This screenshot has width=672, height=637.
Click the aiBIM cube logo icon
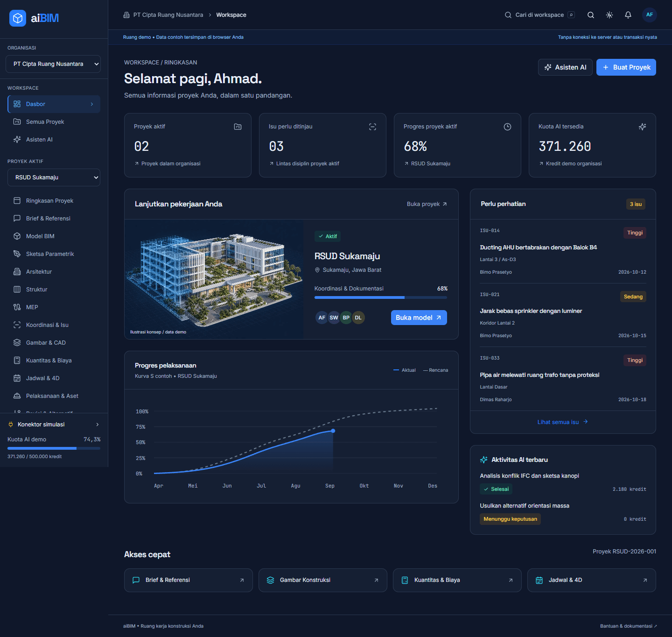[18, 18]
